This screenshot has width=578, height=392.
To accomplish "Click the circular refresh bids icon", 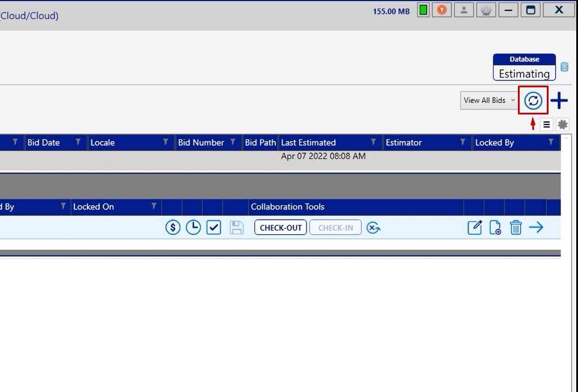I will click(533, 101).
